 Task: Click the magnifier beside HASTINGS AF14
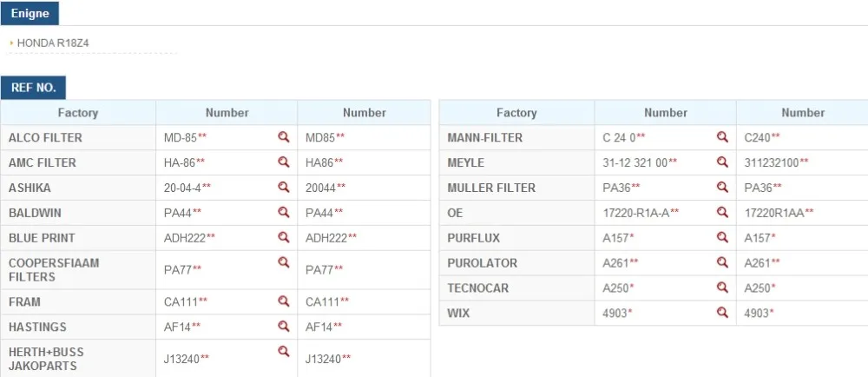(284, 326)
